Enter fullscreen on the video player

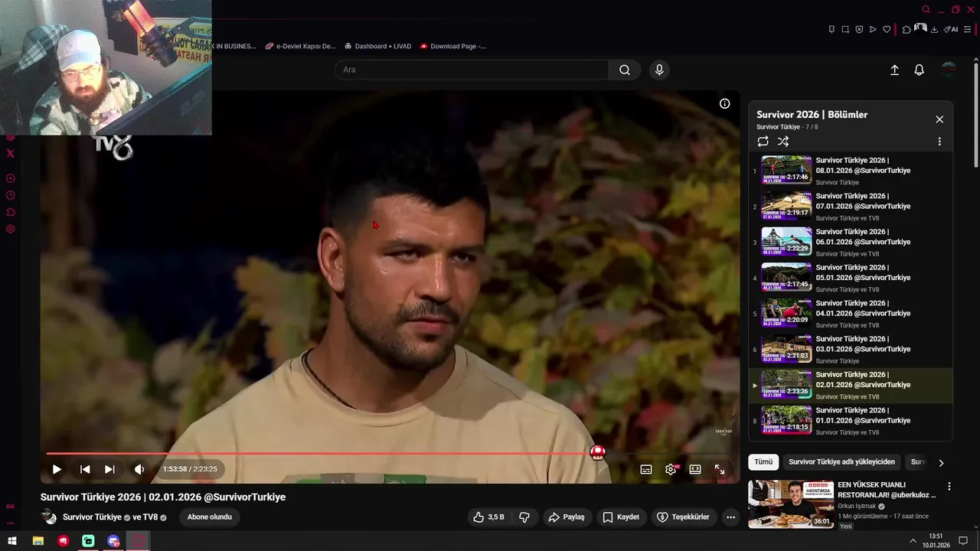pyautogui.click(x=720, y=469)
